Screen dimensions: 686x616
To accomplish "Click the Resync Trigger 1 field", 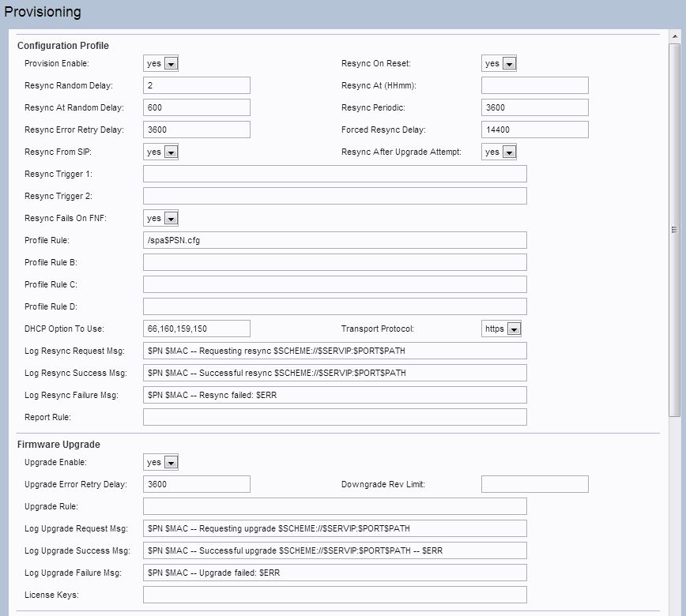I will click(334, 174).
